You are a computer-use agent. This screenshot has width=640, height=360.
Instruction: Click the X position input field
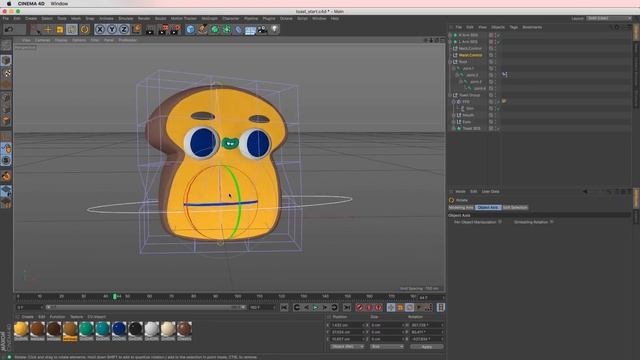pyautogui.click(x=347, y=325)
